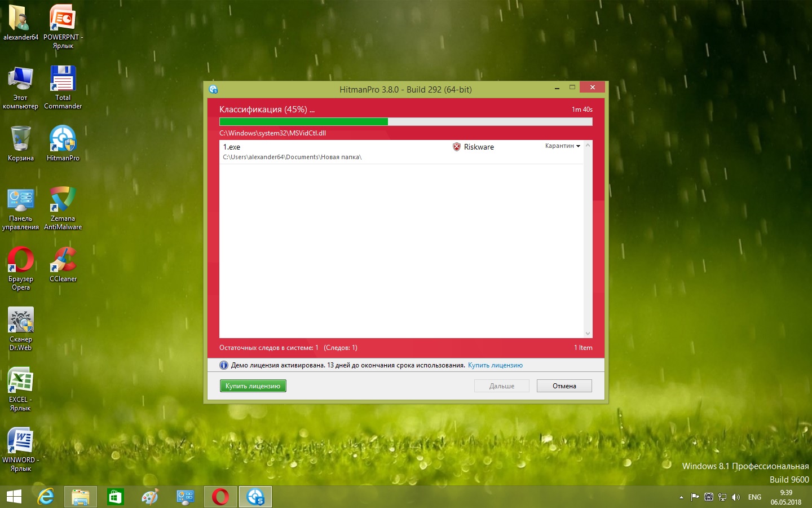Click the HitmanPro taskbar button
812x508 pixels.
pos(255,497)
